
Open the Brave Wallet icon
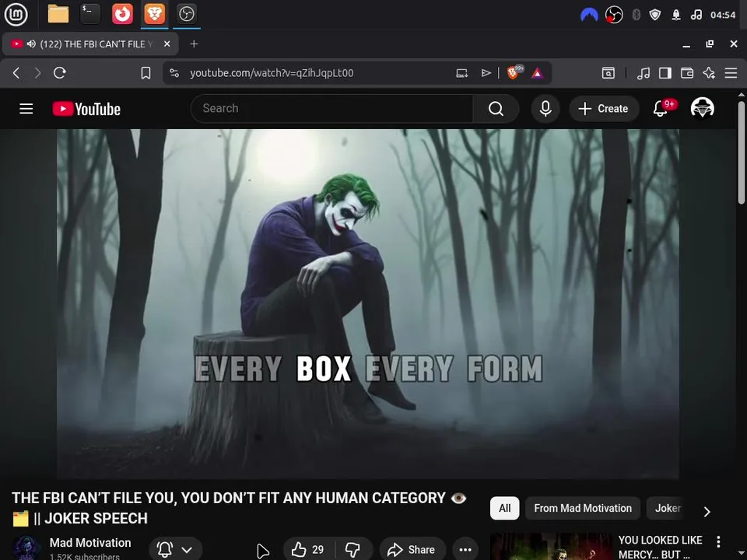[687, 73]
